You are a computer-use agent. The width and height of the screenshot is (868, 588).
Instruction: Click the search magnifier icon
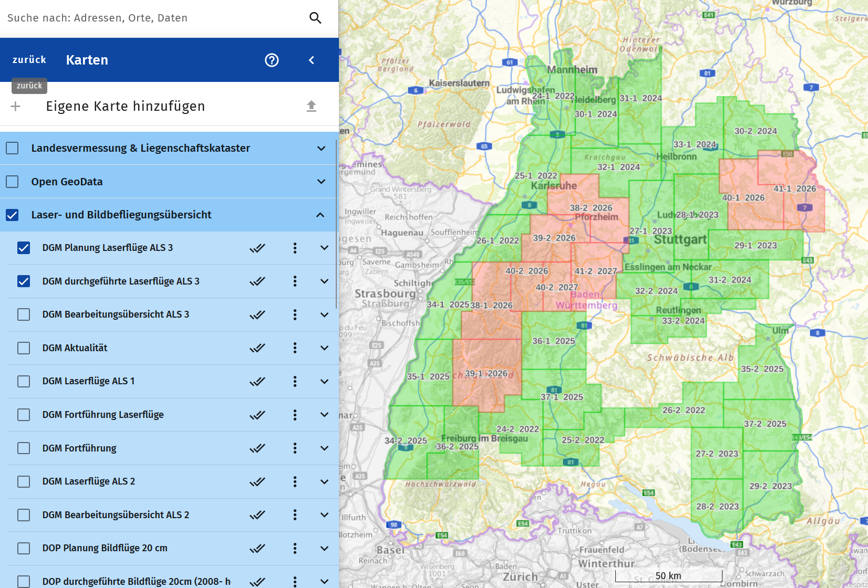(x=315, y=18)
